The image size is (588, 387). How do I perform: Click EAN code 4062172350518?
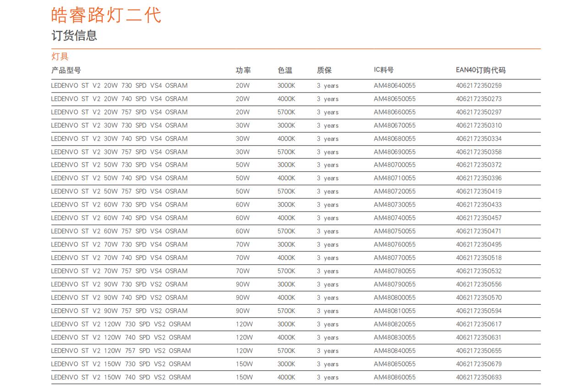coord(479,258)
